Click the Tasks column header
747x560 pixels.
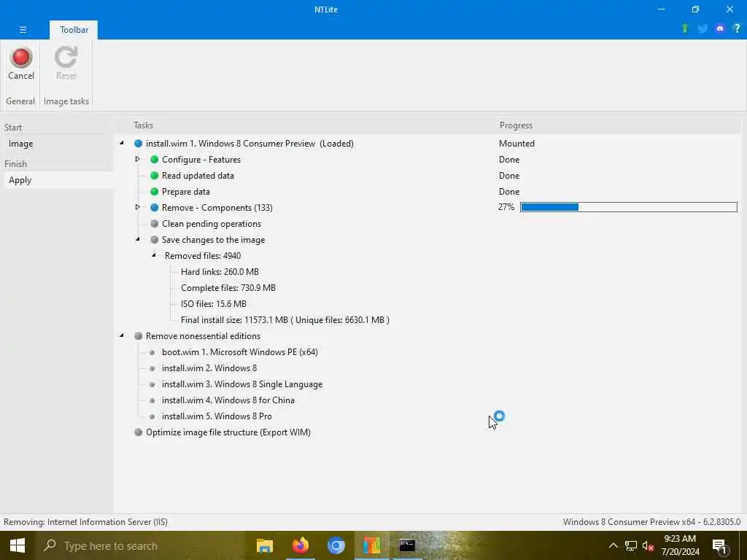pyautogui.click(x=144, y=125)
